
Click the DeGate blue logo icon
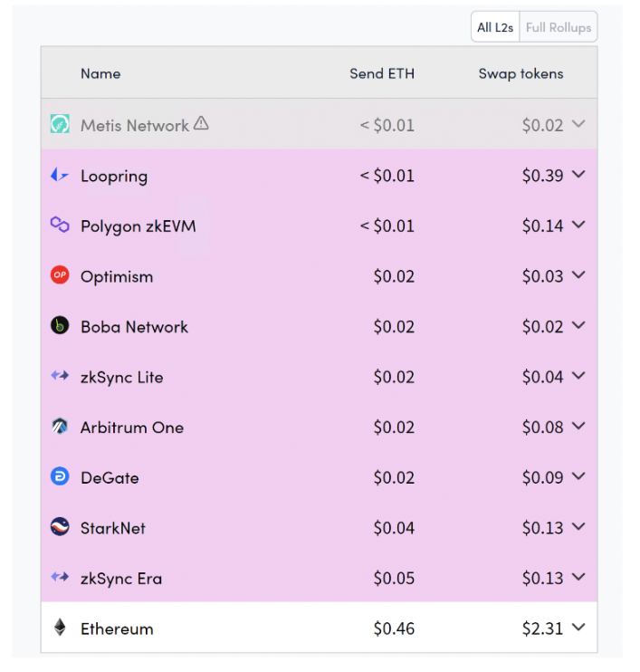60,477
